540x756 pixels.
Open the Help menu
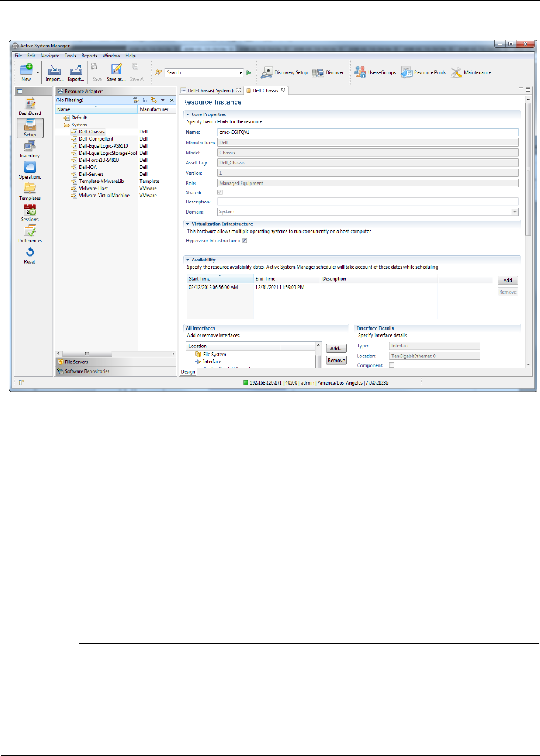coord(130,56)
